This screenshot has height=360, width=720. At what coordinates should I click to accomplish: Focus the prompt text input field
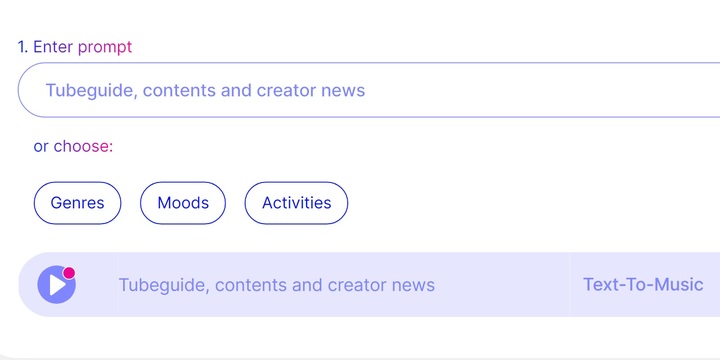(x=369, y=90)
